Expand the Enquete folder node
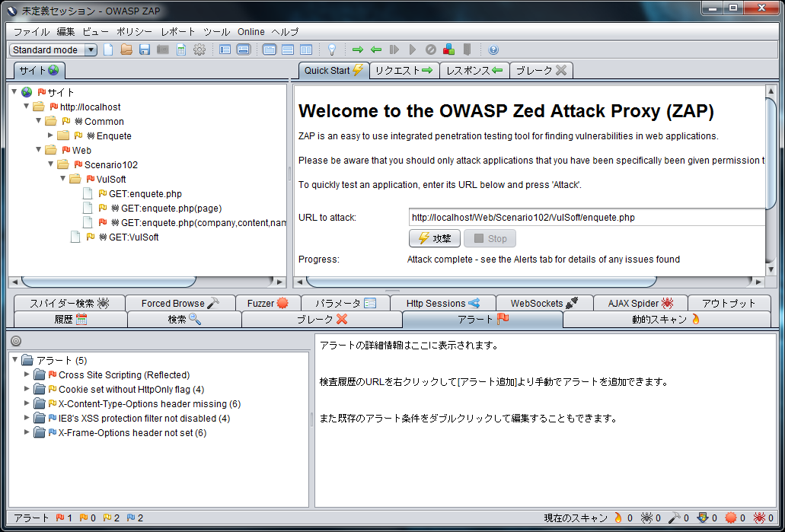Viewport: 785px width, 532px height. pos(50,135)
